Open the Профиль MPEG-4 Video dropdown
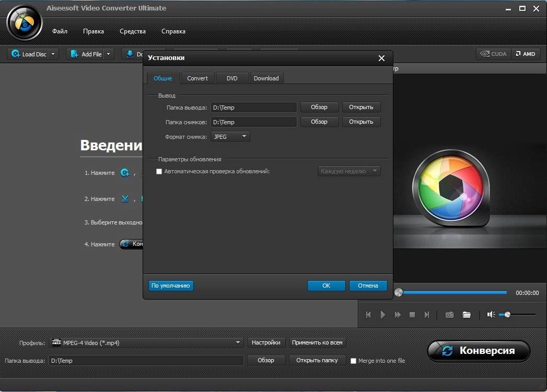 [146, 343]
